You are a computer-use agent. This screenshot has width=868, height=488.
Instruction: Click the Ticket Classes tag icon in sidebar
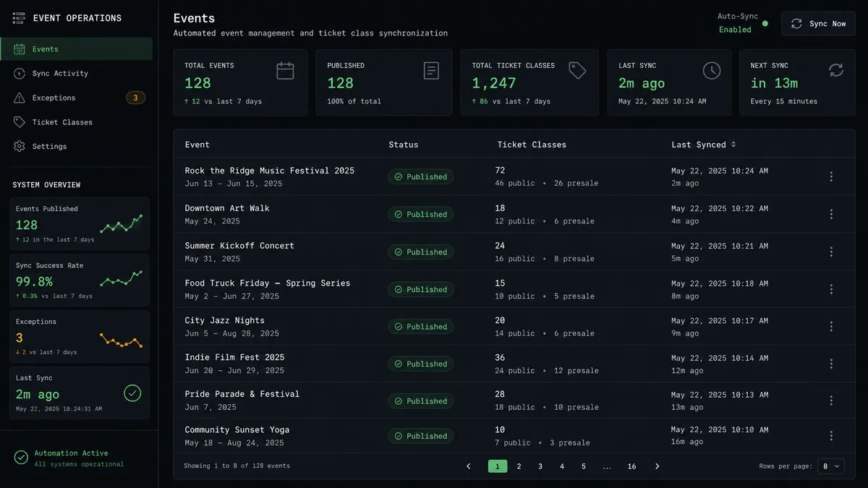[20, 122]
